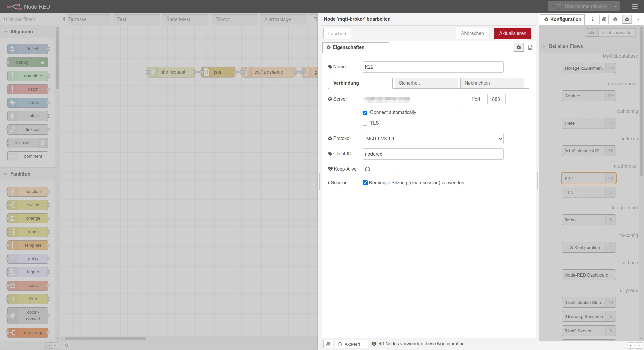This screenshot has width=644, height=350.
Task: Toggle Connect automatically checkbox
Action: tap(365, 113)
